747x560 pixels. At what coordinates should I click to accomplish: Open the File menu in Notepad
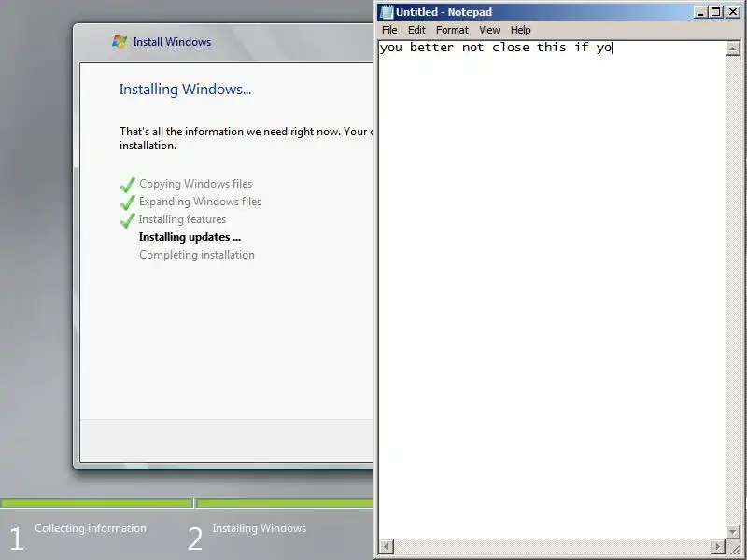click(x=389, y=30)
